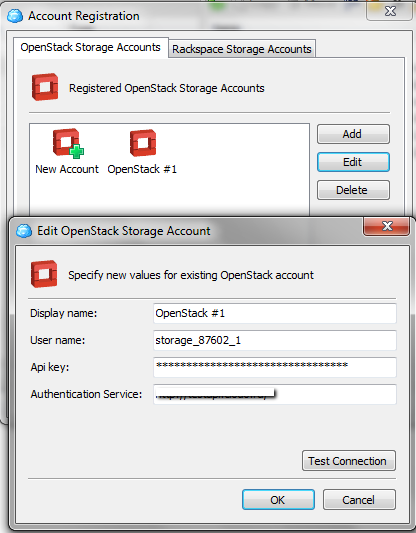416x533 pixels.
Task: Click the OpenStack logo beside Specify new values
Action: pos(44,274)
